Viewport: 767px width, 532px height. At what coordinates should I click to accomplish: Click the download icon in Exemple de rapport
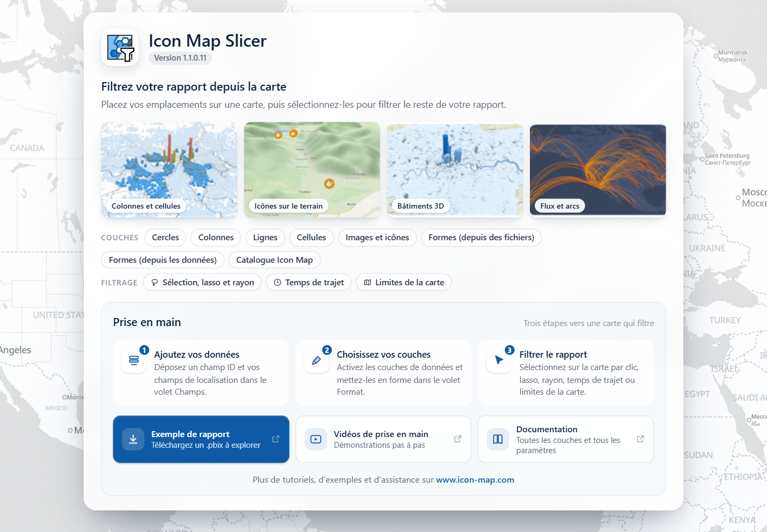click(133, 439)
